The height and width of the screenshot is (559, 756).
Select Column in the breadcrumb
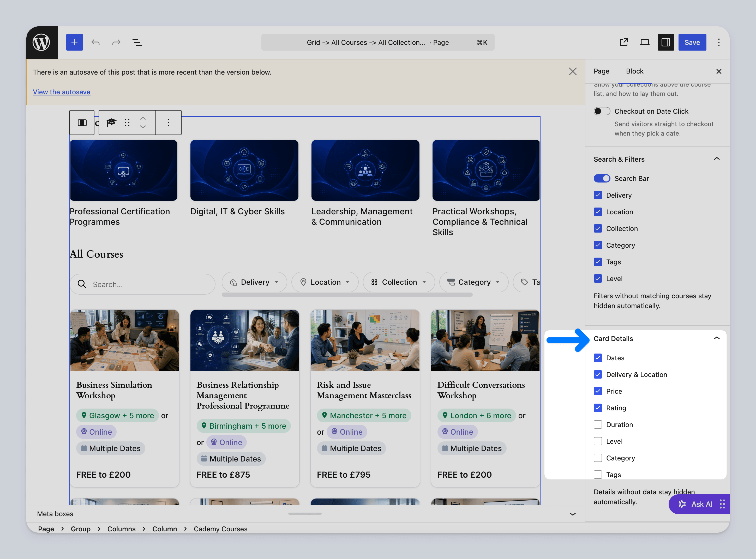[x=165, y=529]
